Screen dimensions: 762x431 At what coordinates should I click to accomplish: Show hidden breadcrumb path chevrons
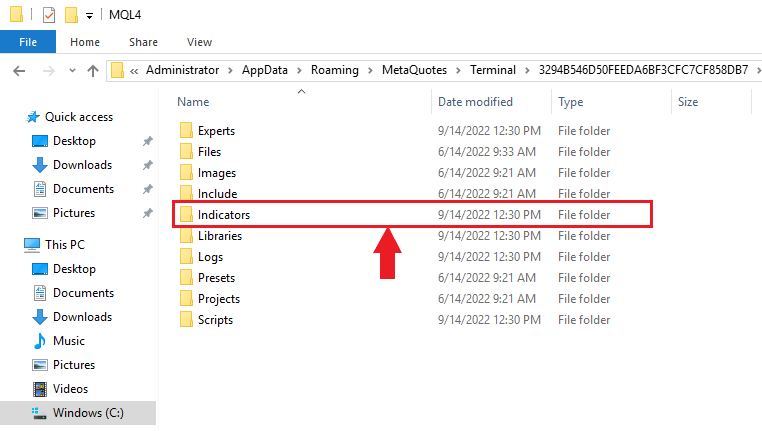click(134, 71)
